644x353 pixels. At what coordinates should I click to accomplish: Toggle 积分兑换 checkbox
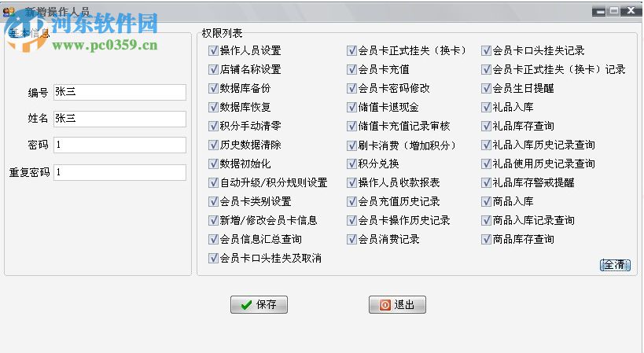351,164
